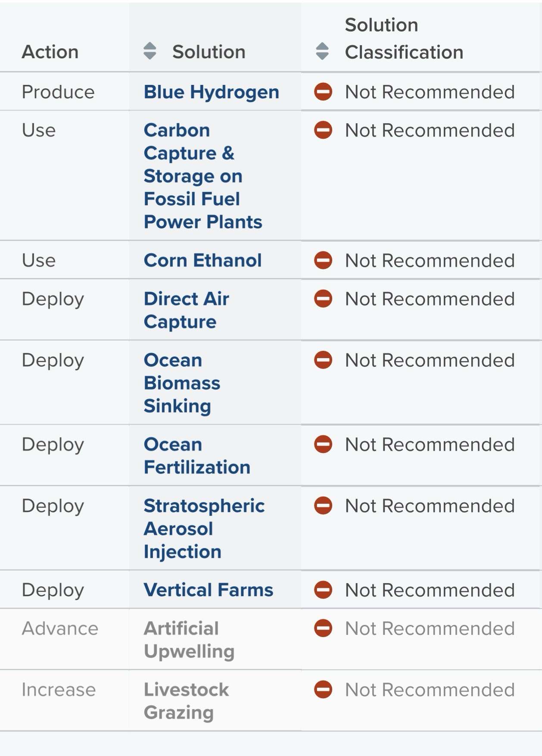Go to the Vertical Farms solution
The height and width of the screenshot is (756, 542).
point(208,590)
